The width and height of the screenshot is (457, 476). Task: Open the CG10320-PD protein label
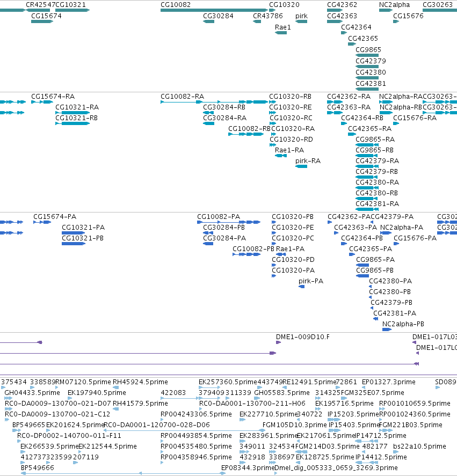point(293,260)
